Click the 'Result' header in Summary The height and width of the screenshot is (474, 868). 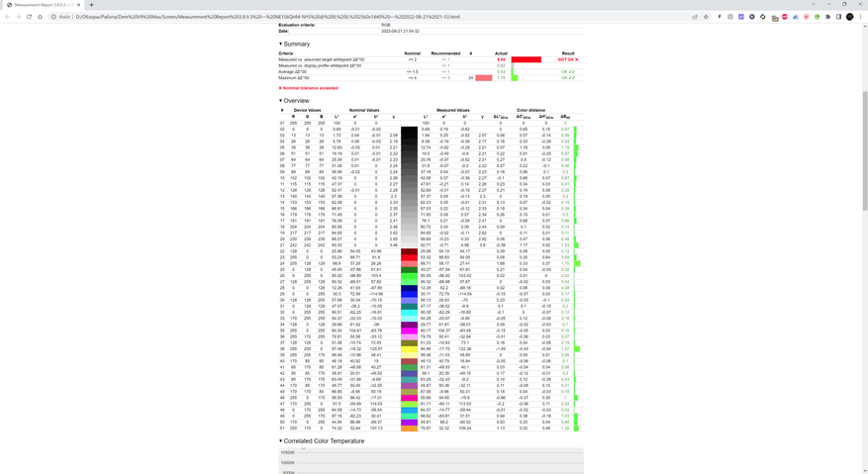[x=568, y=53]
